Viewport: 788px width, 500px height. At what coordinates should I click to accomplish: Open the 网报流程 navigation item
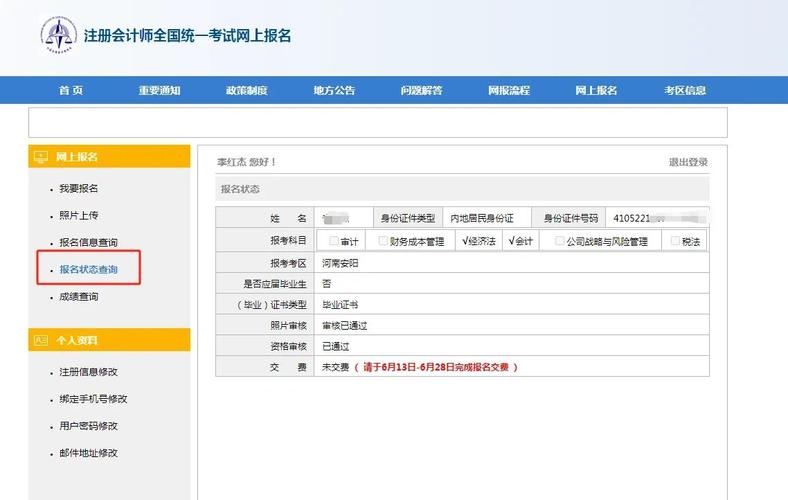pos(509,90)
